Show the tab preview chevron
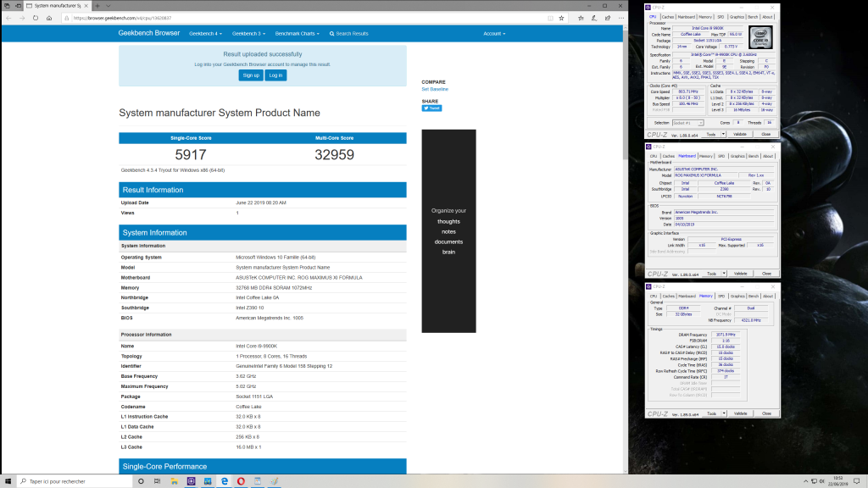 coord(108,6)
